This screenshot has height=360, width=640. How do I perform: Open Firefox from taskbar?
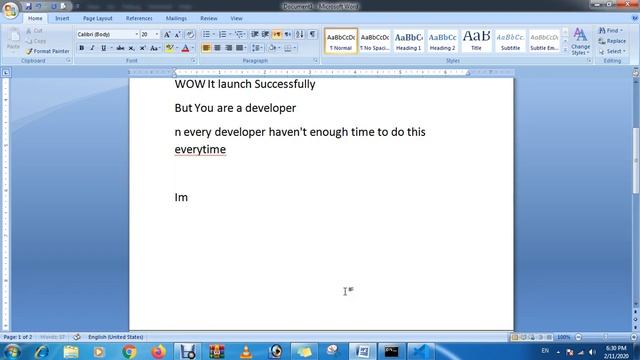tap(158, 351)
